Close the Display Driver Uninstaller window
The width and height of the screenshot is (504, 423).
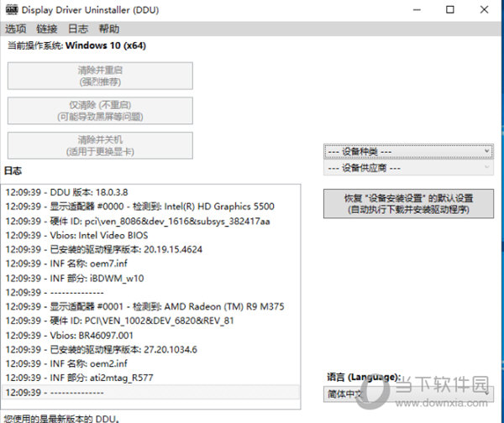coord(484,10)
